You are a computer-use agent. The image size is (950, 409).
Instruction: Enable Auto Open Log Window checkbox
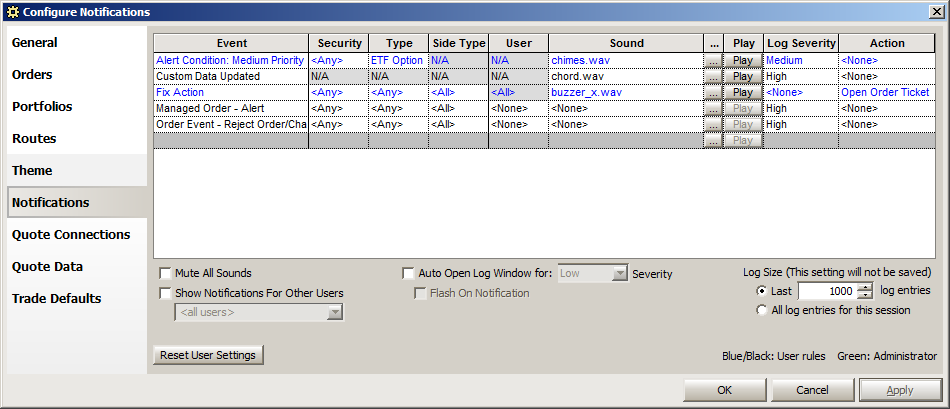(x=408, y=273)
